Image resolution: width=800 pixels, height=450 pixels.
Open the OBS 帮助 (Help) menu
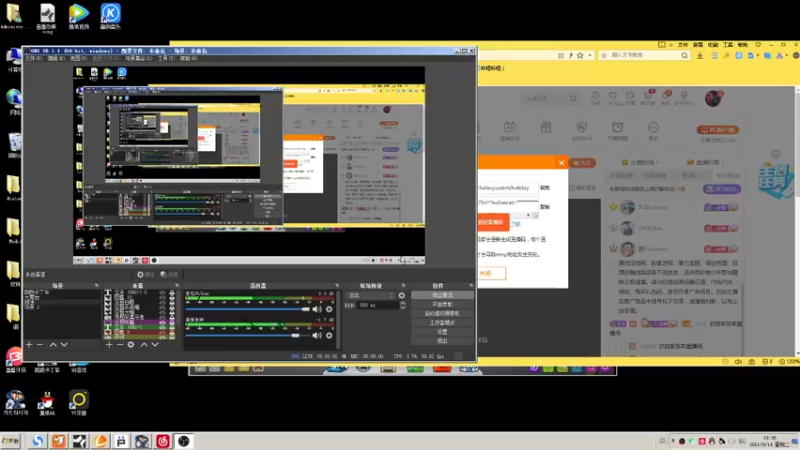(x=188, y=59)
